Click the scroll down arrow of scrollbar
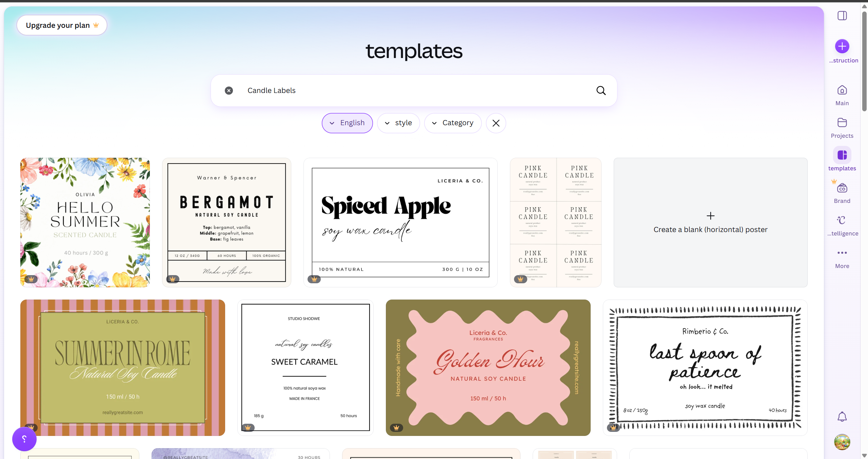Viewport: 868px width, 459px height. point(864,456)
